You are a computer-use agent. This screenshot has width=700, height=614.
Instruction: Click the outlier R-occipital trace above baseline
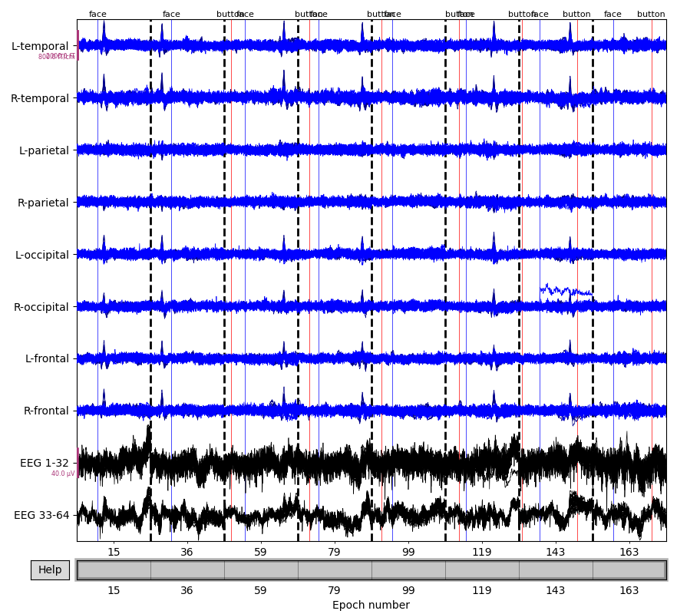pos(565,291)
